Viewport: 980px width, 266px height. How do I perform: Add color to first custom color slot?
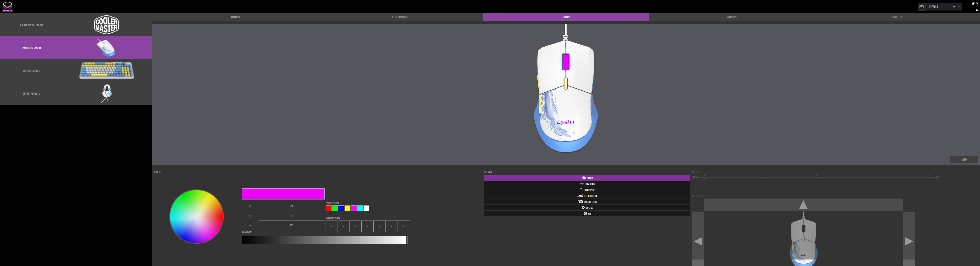pos(331,226)
